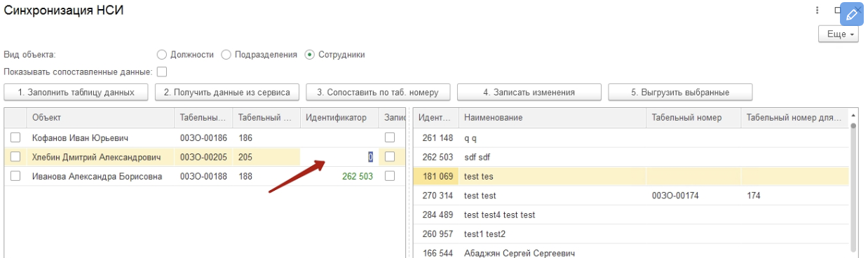
Task: Click the Идентификатор input field showing 0
Action: pyautogui.click(x=339, y=157)
